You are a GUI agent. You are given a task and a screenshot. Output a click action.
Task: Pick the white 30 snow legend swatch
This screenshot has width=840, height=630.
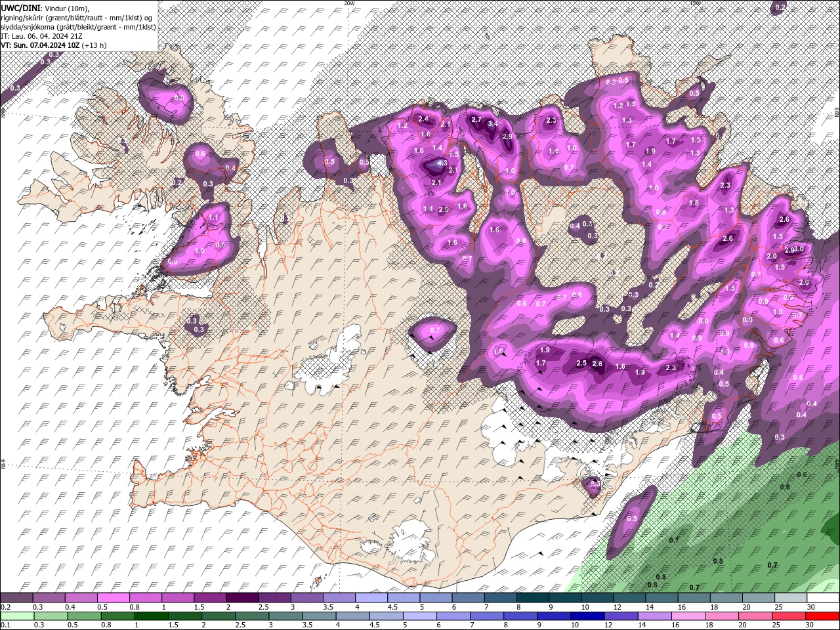823,598
